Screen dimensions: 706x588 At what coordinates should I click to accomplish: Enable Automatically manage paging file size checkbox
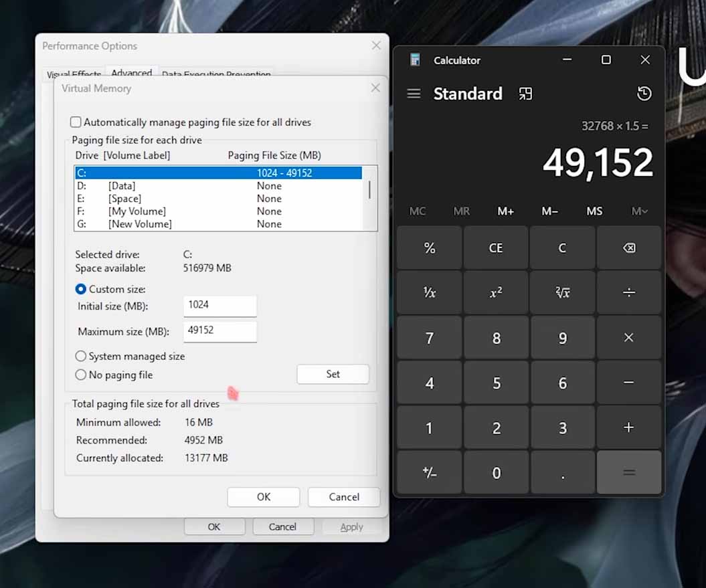76,122
